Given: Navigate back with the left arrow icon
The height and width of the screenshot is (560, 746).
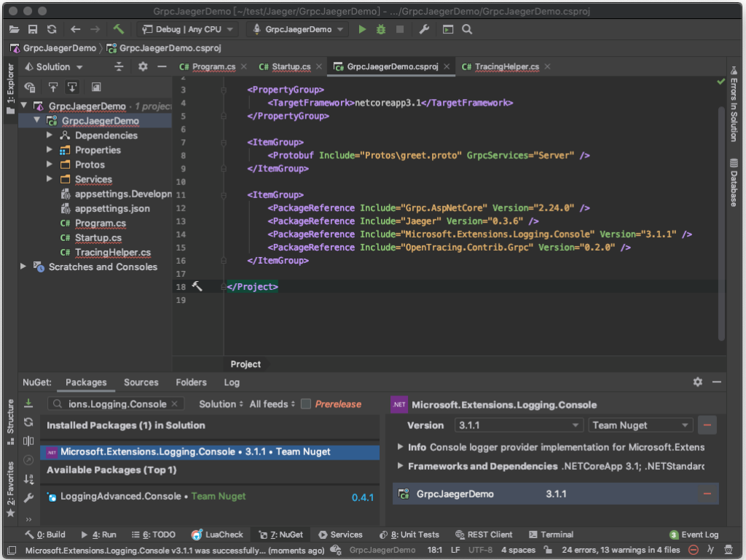Looking at the screenshot, I should click(75, 29).
